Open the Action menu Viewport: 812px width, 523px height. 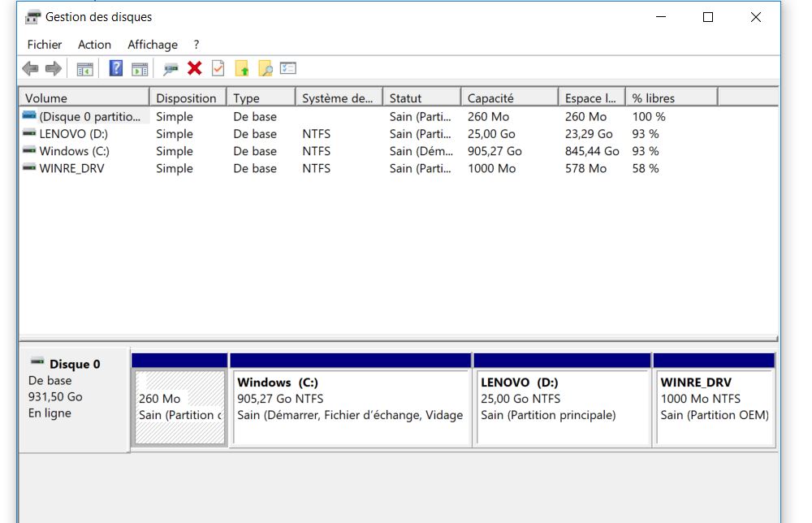[94, 45]
